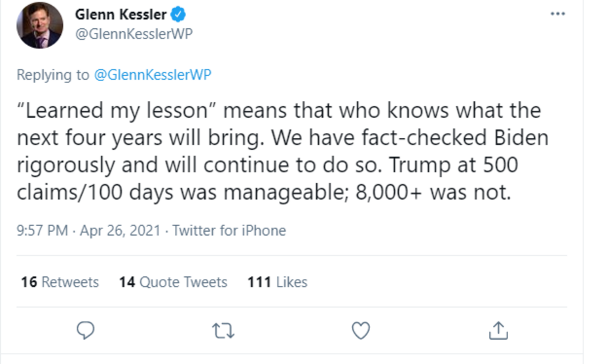The width and height of the screenshot is (609, 364).
Task: Click the @GlennKesslerWP handle under the name
Action: click(x=134, y=34)
